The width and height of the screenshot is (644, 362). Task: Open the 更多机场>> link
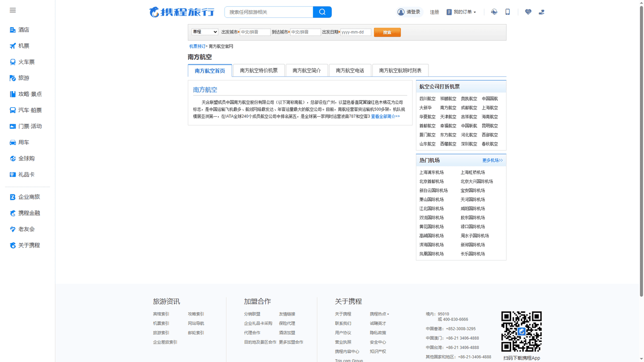coord(492,160)
